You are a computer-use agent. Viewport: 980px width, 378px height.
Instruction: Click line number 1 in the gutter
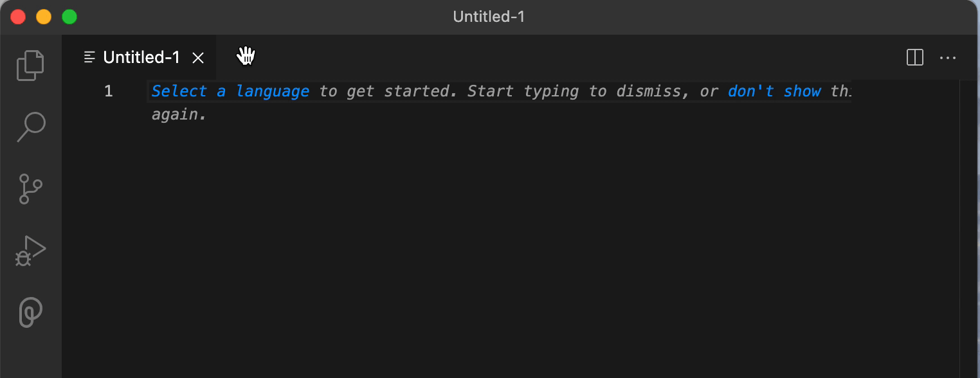(108, 91)
